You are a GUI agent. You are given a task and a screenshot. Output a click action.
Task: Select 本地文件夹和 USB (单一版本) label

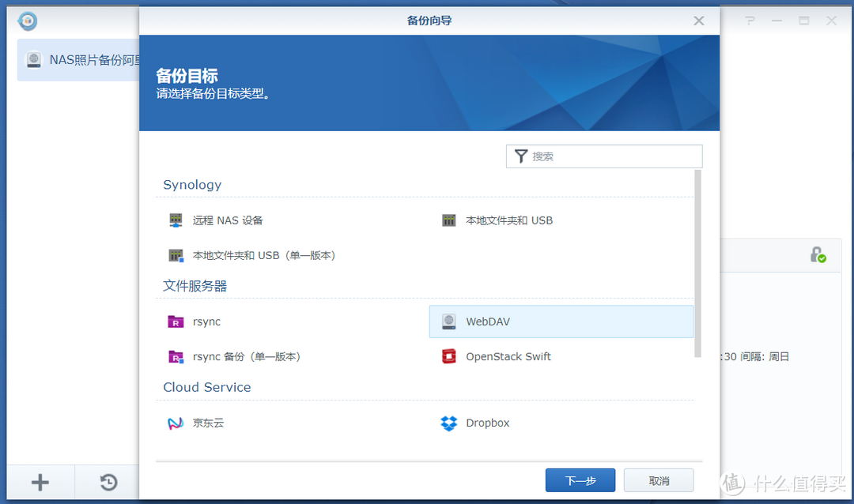pyautogui.click(x=264, y=255)
